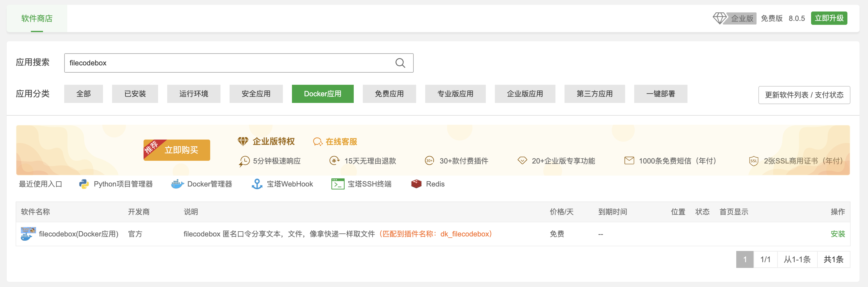Click the 首页显示 column header
The height and width of the screenshot is (287, 868).
[734, 212]
